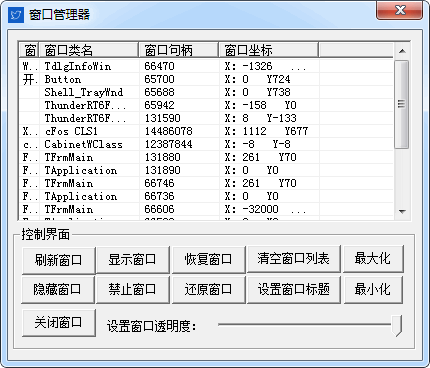Click coordinate X: -32000 cell
Image resolution: width=430 pixels, height=368 pixels.
point(265,209)
